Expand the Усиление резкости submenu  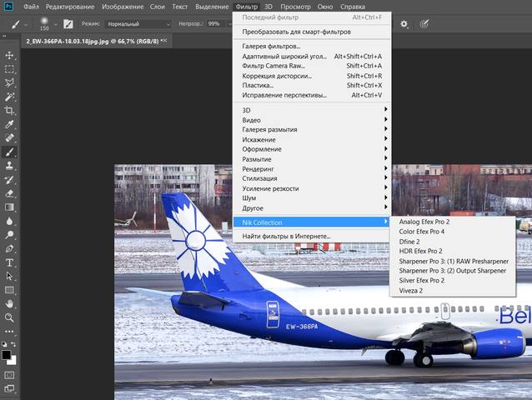click(x=312, y=188)
